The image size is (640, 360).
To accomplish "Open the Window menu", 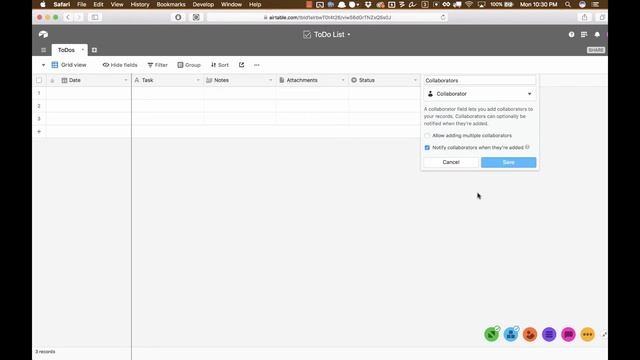I will (x=231, y=4).
